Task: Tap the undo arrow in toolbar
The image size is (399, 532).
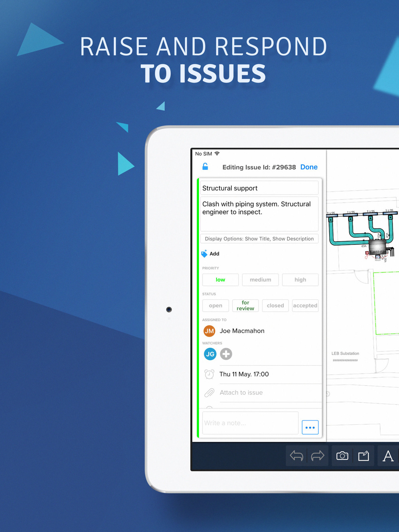Action: [x=296, y=456]
